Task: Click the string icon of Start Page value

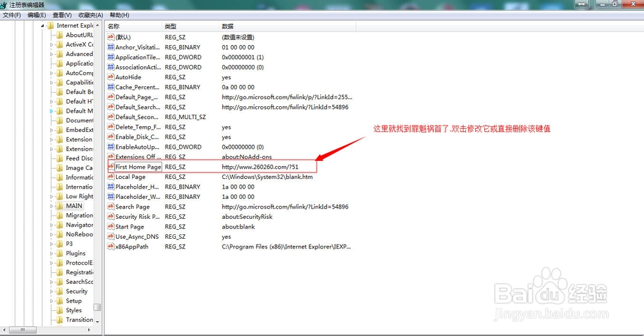Action: pyautogui.click(x=111, y=227)
